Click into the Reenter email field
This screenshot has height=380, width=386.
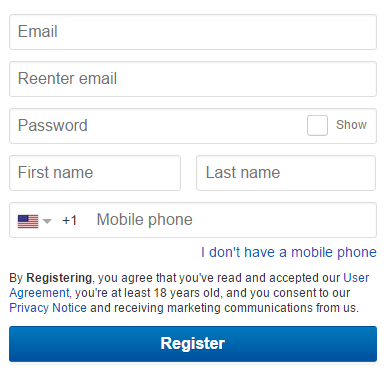tap(193, 79)
